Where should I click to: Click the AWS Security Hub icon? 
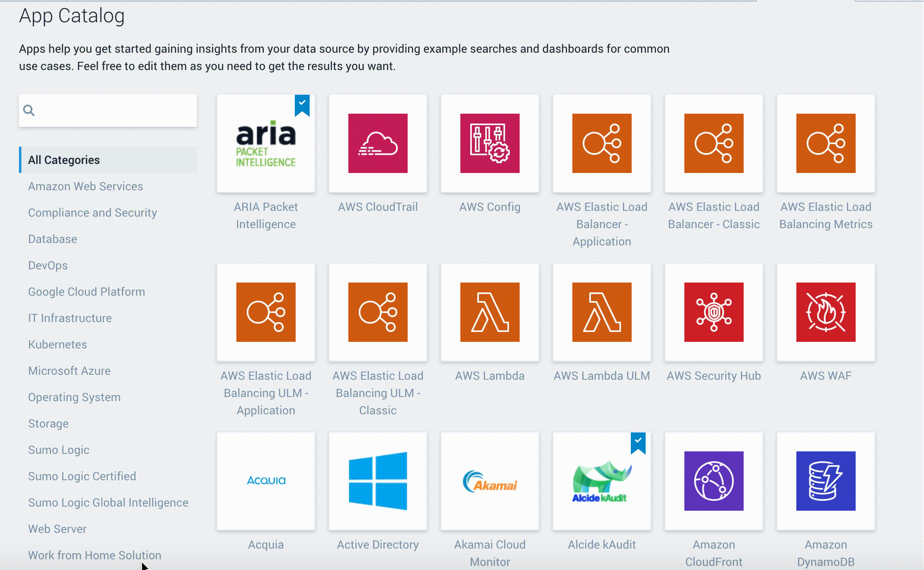[714, 312]
